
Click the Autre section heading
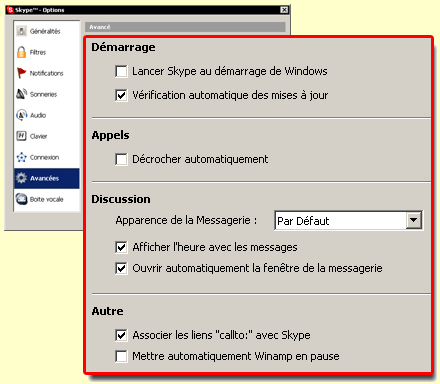point(107,311)
